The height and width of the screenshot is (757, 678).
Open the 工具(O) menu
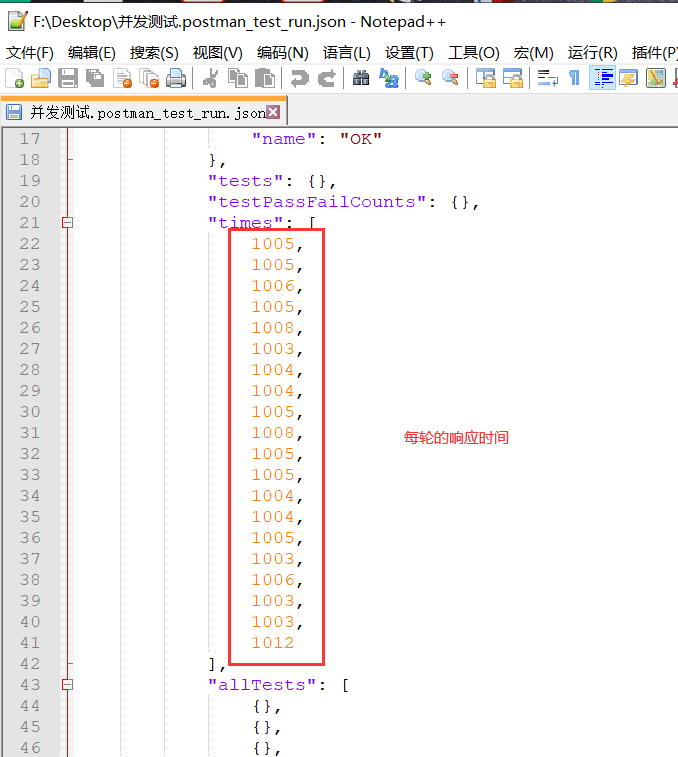click(474, 53)
